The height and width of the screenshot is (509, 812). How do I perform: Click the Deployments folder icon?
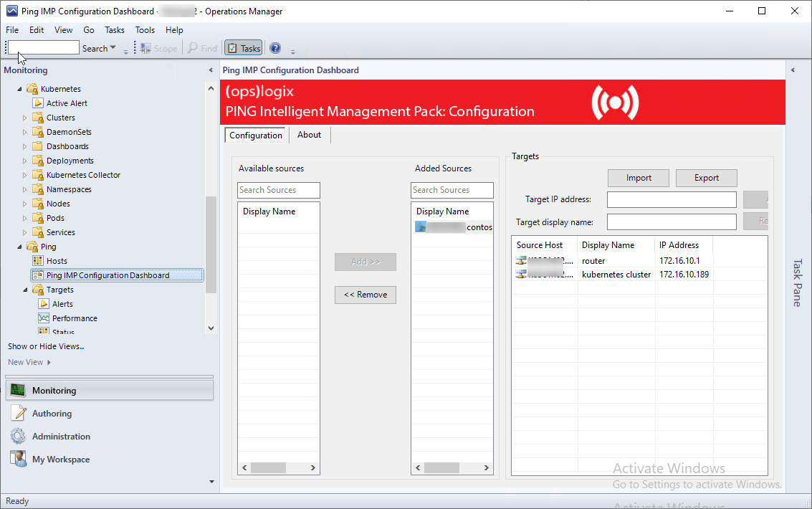[x=38, y=161]
